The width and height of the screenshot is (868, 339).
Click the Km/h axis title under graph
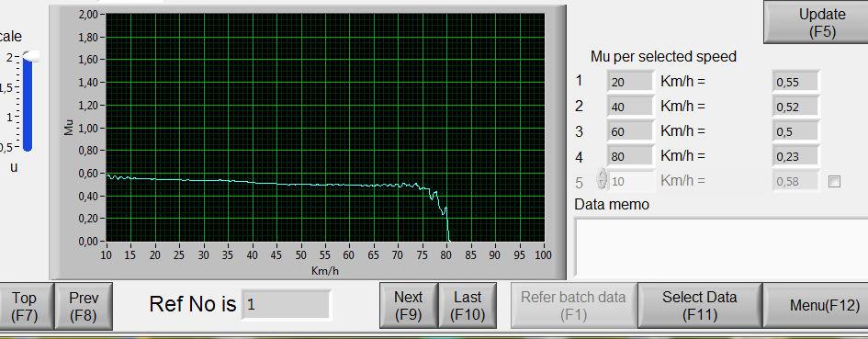(324, 270)
